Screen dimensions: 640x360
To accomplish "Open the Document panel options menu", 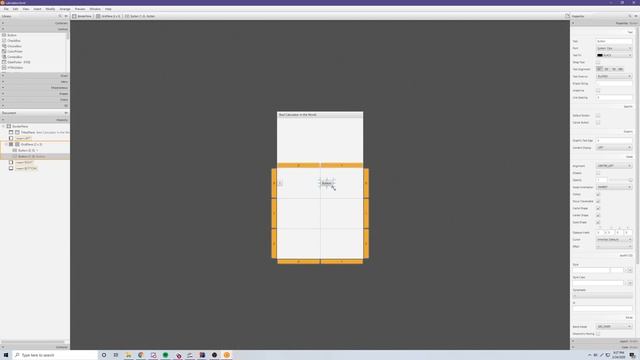I will pos(66,113).
